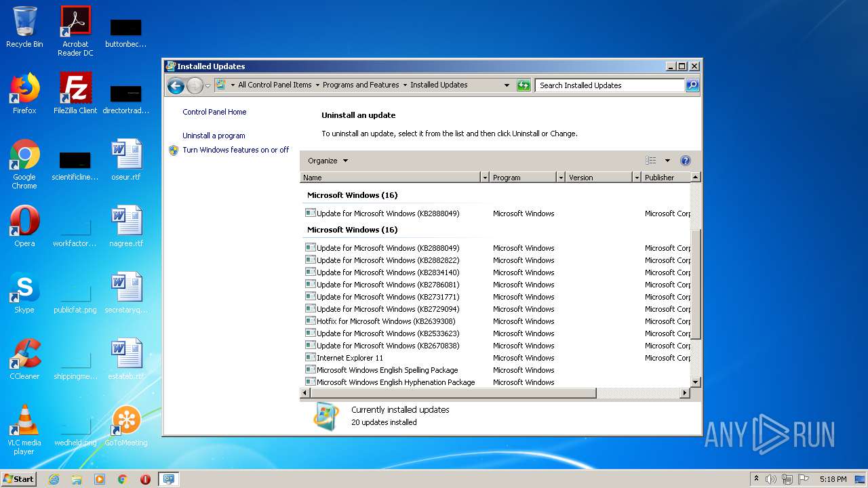Click the horizontal scrollbar right arrow
Screen dimensions: 868x488
point(685,393)
